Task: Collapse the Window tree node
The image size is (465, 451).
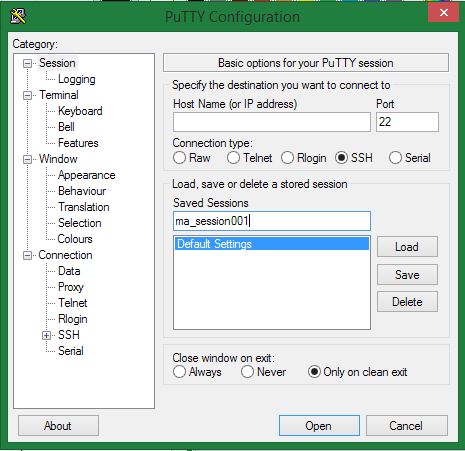Action: click(x=28, y=159)
